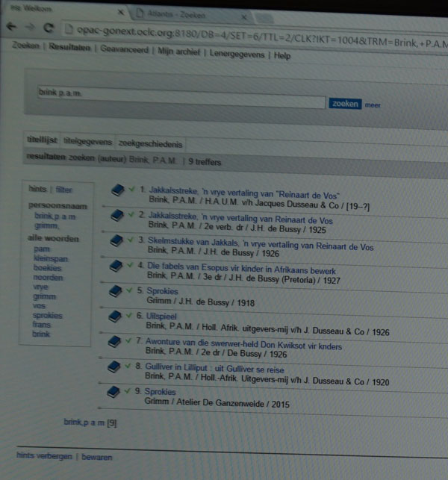
Task: Click the browser reload icon
Action: tap(48, 29)
